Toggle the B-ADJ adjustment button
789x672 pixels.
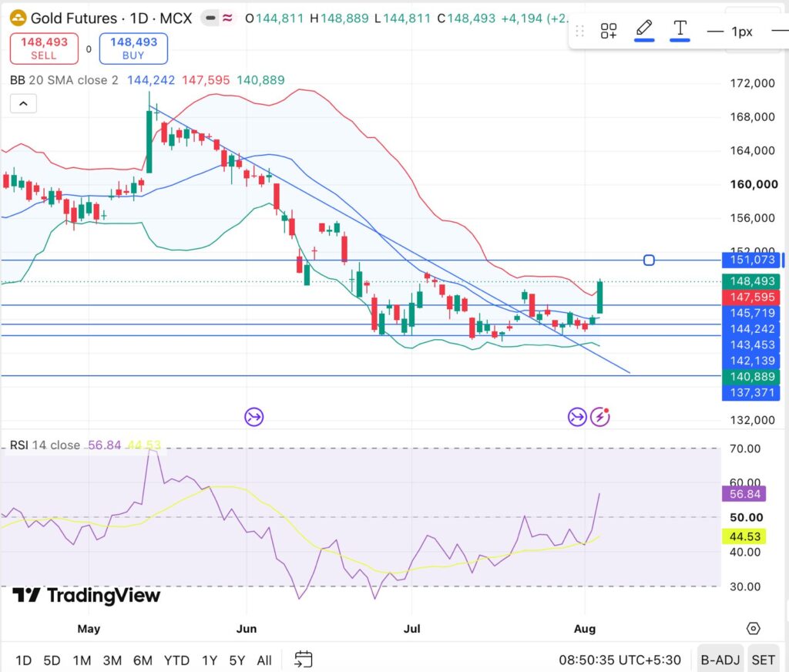point(720,660)
